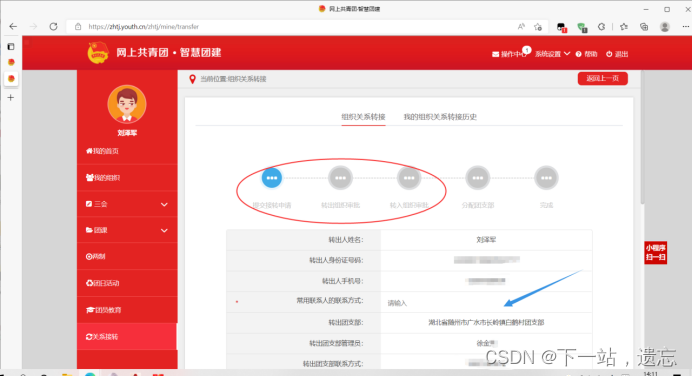
Task: Open the browser Favorites star icon
Action: [624, 27]
